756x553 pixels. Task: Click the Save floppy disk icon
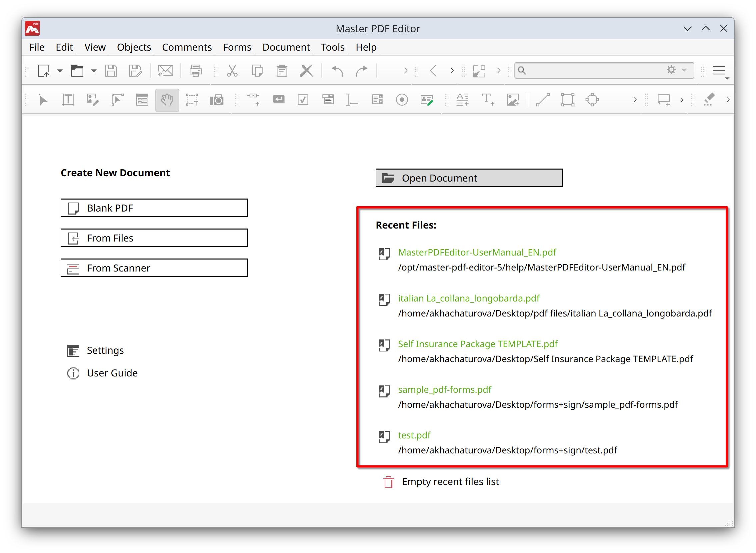pos(111,71)
